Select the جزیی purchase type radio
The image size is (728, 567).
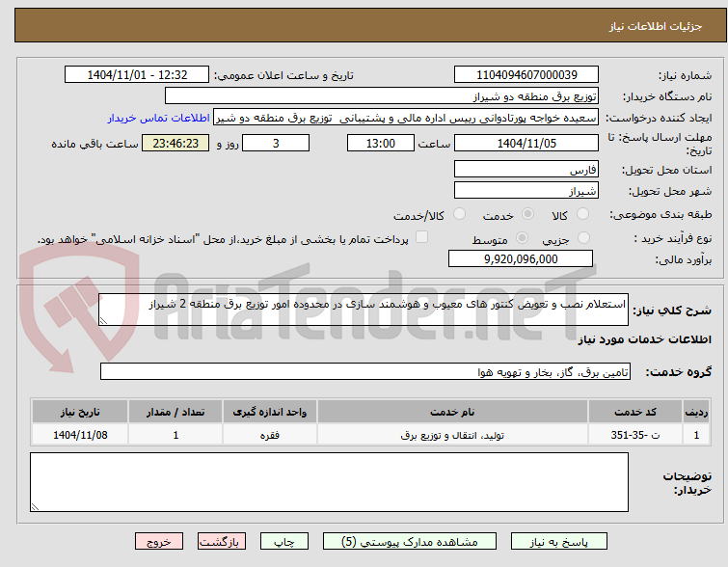[x=583, y=238]
